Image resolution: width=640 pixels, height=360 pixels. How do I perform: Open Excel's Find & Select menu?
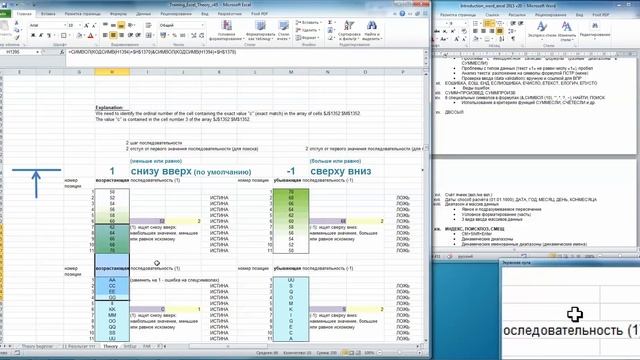click(x=372, y=30)
